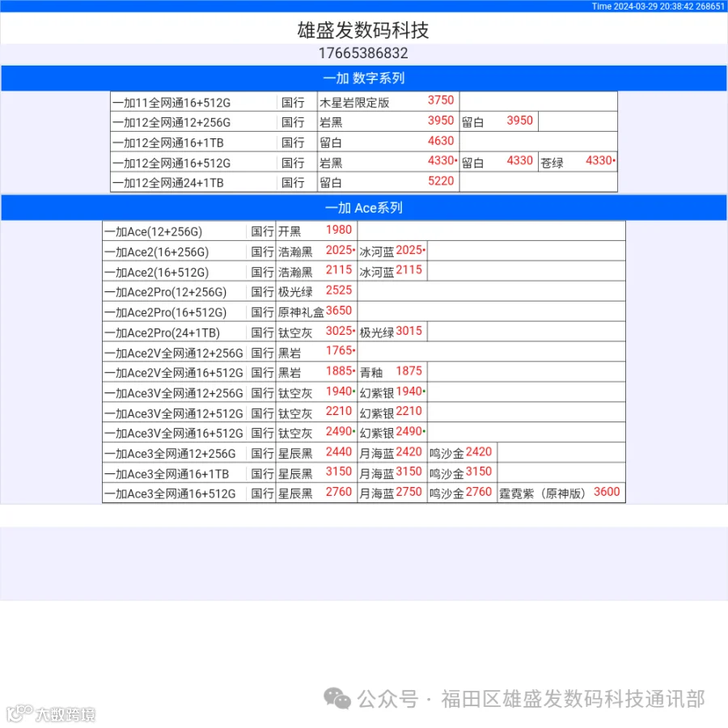Select row 一加12全网通16+1TB
The height and width of the screenshot is (728, 728).
click(x=364, y=142)
